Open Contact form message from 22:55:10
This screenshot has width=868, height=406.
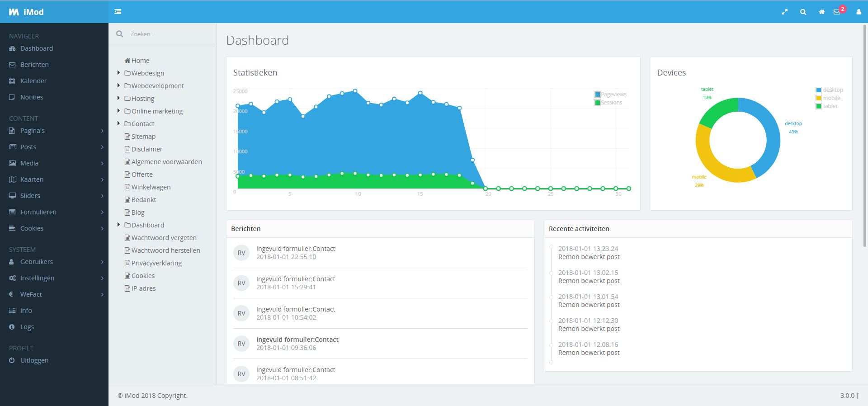pos(380,253)
